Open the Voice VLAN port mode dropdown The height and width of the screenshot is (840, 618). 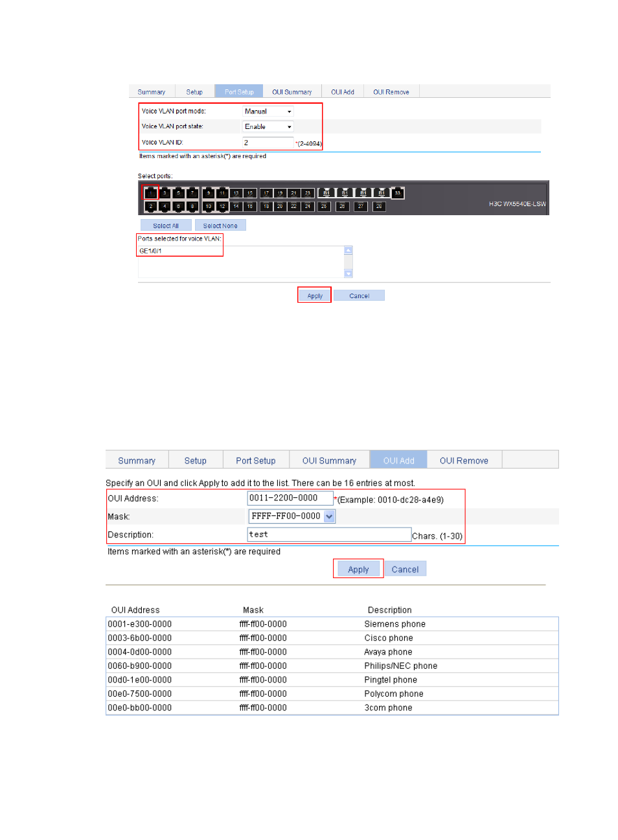(x=268, y=111)
